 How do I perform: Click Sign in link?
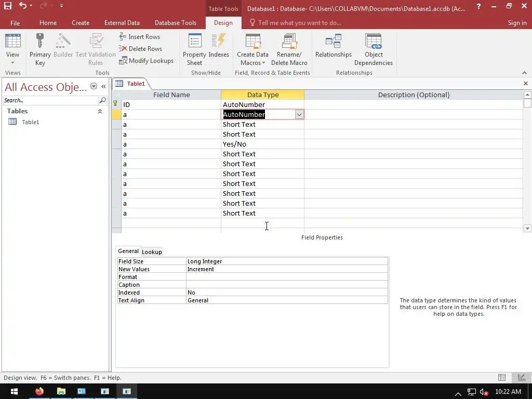click(x=517, y=23)
